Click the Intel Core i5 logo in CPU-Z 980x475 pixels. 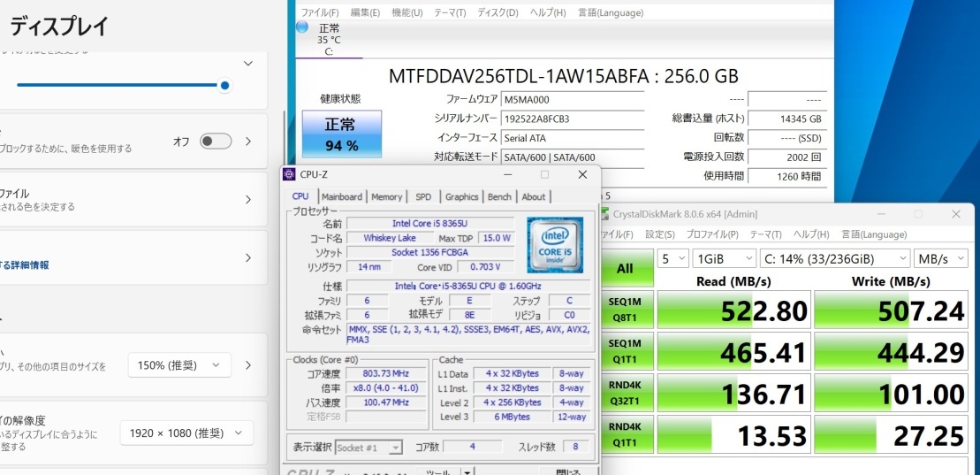point(554,245)
